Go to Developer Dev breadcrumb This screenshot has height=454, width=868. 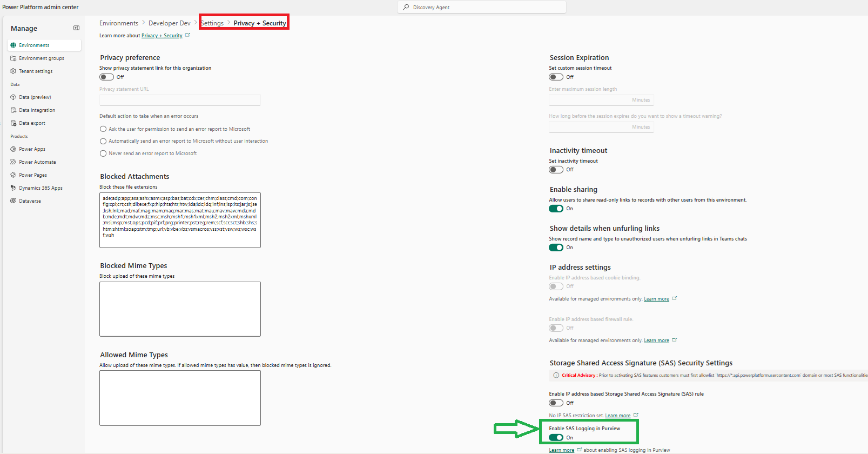point(169,23)
